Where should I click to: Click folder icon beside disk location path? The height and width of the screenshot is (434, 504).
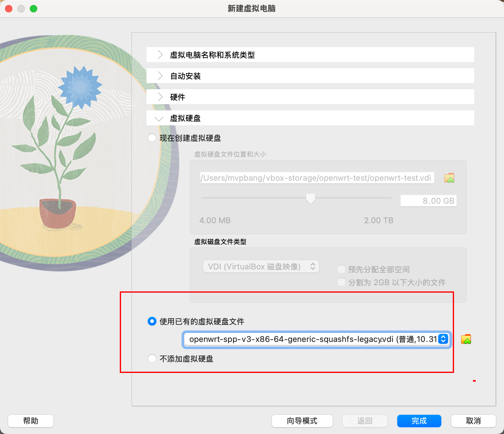coord(449,178)
